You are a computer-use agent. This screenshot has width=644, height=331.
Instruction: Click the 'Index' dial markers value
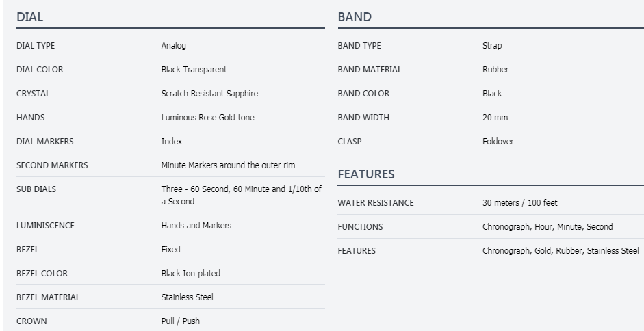(171, 142)
